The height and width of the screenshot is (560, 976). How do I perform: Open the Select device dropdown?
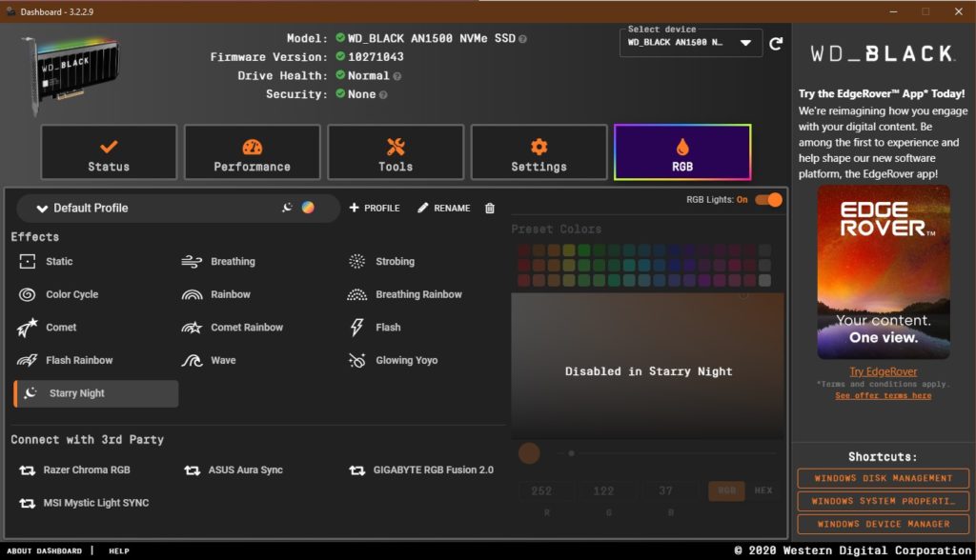coord(691,43)
